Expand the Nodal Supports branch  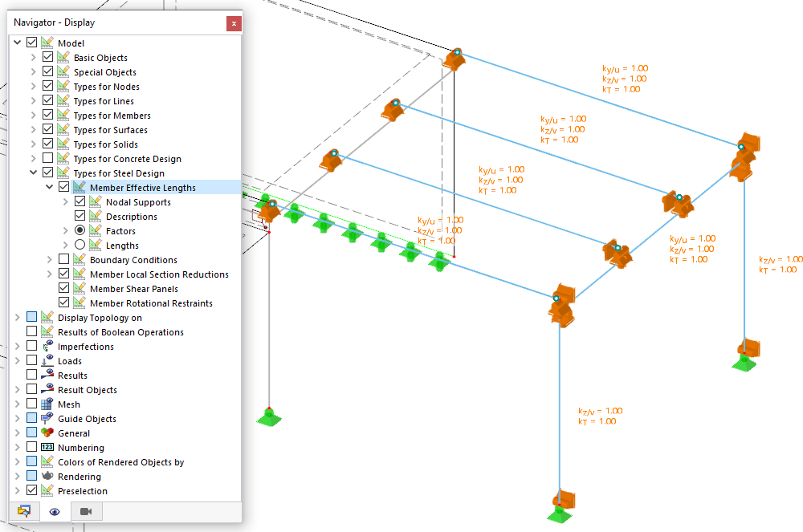[x=66, y=201]
